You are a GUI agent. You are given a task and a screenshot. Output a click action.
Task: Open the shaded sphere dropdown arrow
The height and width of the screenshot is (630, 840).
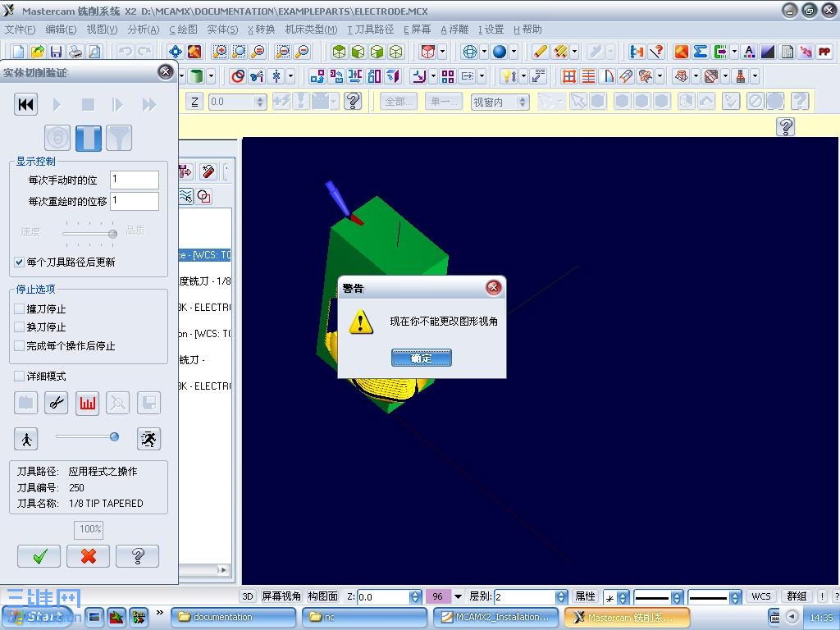pos(514,52)
